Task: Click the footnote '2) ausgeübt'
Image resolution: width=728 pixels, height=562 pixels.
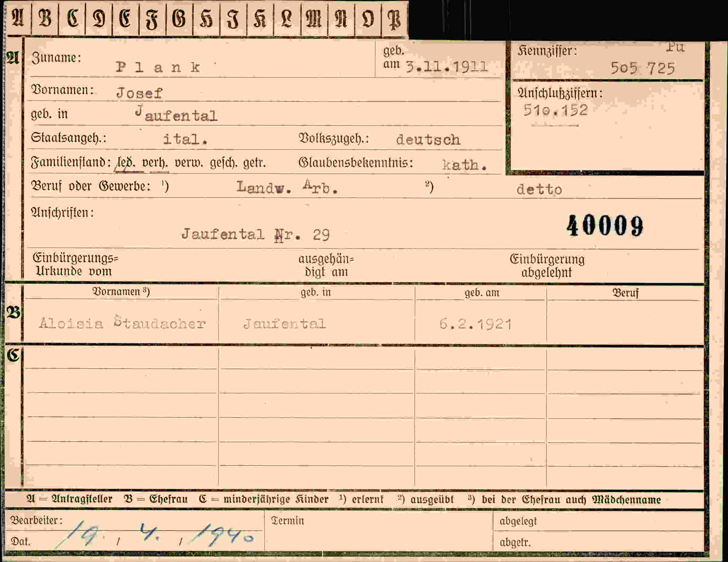Action: (425, 499)
